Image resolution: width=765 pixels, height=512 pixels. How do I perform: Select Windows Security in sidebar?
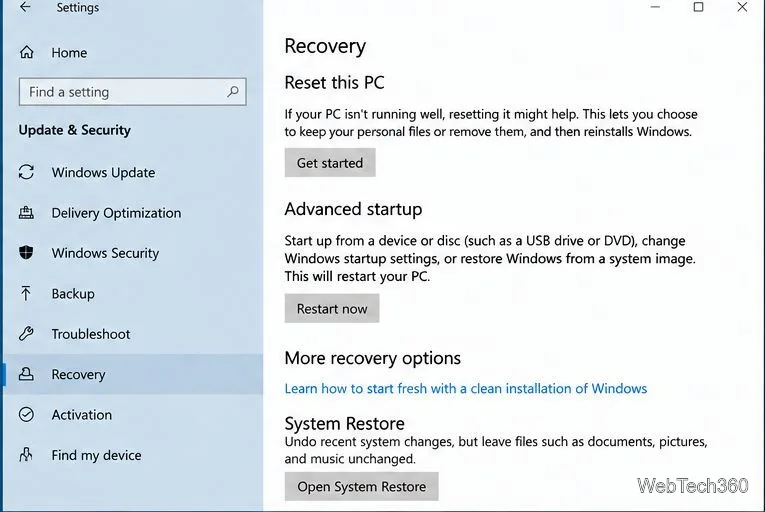click(x=105, y=253)
